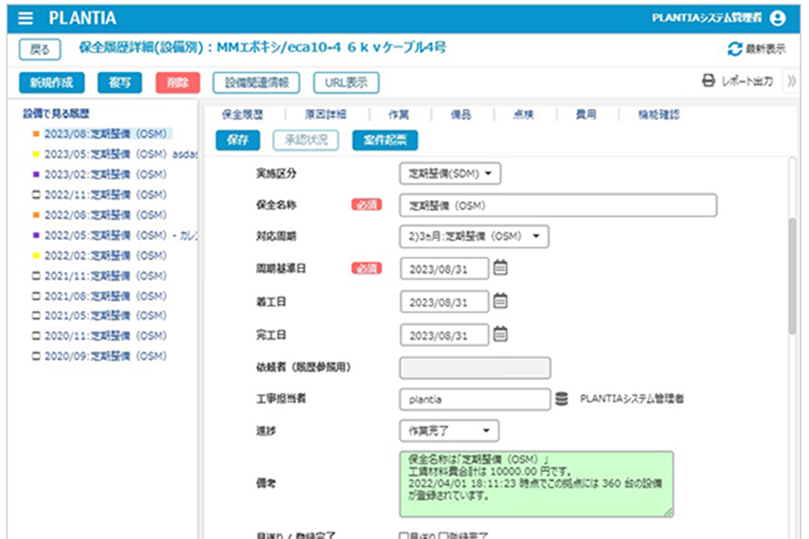The image size is (809, 539).
Task: Open the 進捗 dropdown showing 作業完了
Action: pos(449,431)
